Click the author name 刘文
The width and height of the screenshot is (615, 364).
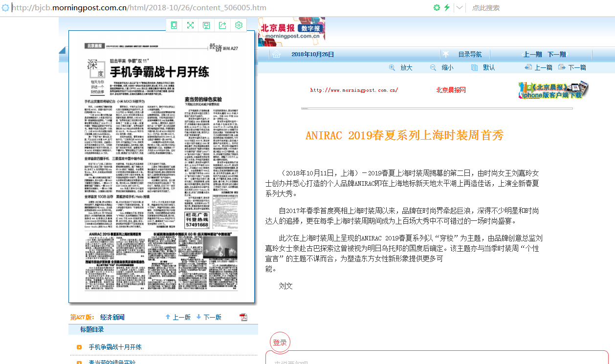click(x=286, y=286)
